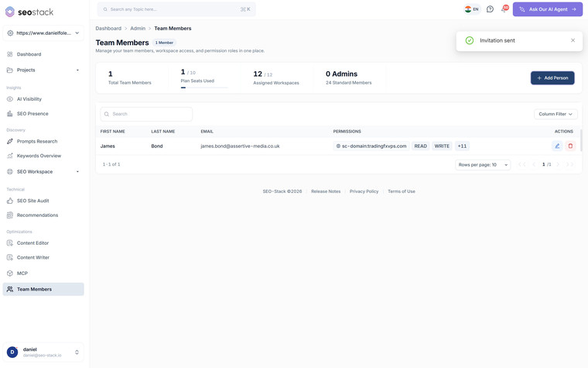Click the Dashboard sidebar icon
Viewport: 588px width, 368px height.
10,54
